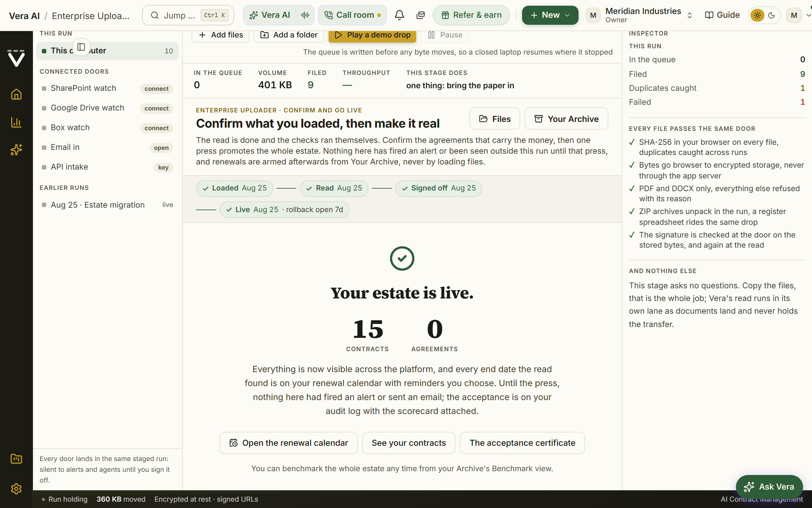812x508 pixels.
Task: Connect SharePoint watch
Action: pyautogui.click(x=156, y=89)
